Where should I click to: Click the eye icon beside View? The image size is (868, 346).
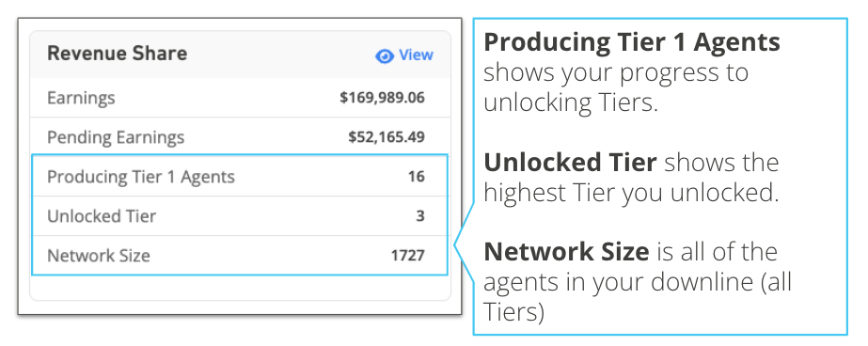(385, 55)
